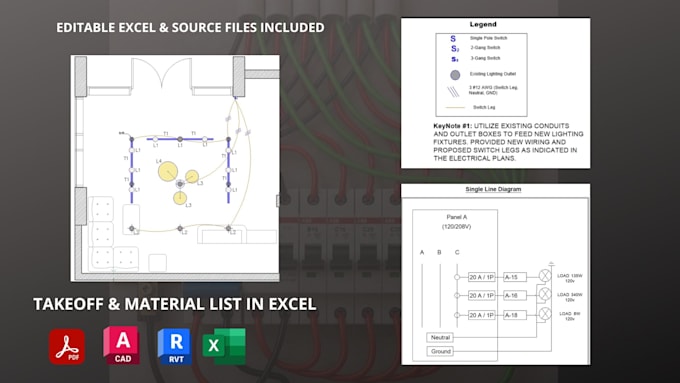Click the heading 'TAKEOFF & MATERIAL LIST IN EXCEL'

[x=175, y=304]
